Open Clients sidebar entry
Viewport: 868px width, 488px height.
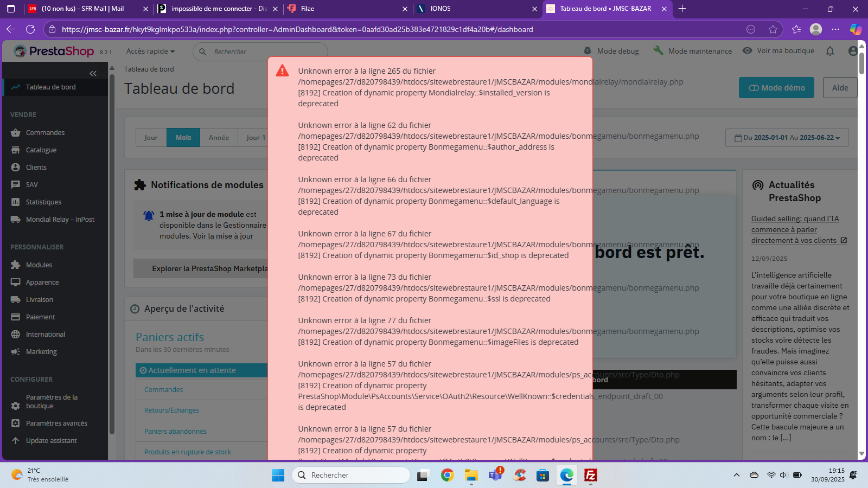coord(36,167)
